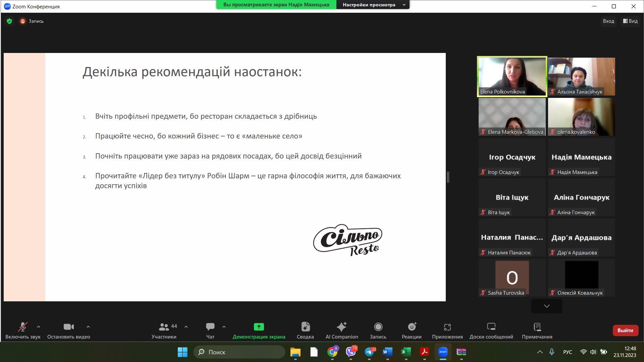Click the green encryption shield icon
Image resolution: width=644 pixels, height=362 pixels.
[x=9, y=21]
